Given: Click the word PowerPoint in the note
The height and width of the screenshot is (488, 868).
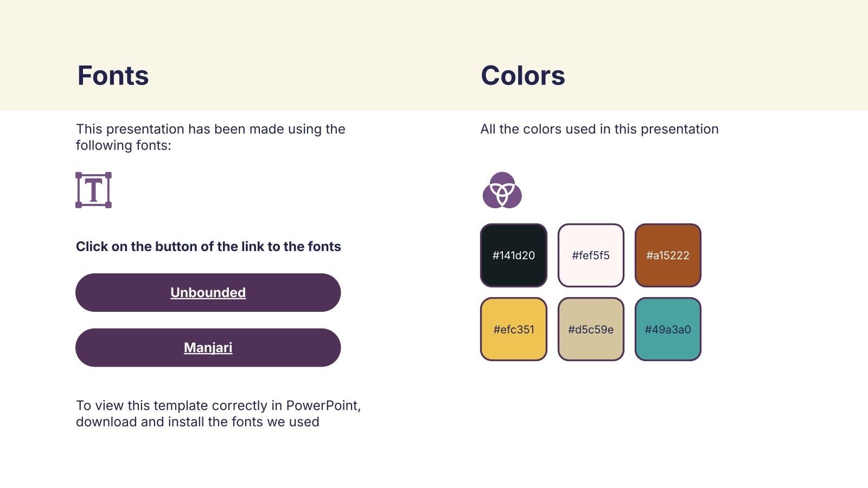Looking at the screenshot, I should pos(323,406).
